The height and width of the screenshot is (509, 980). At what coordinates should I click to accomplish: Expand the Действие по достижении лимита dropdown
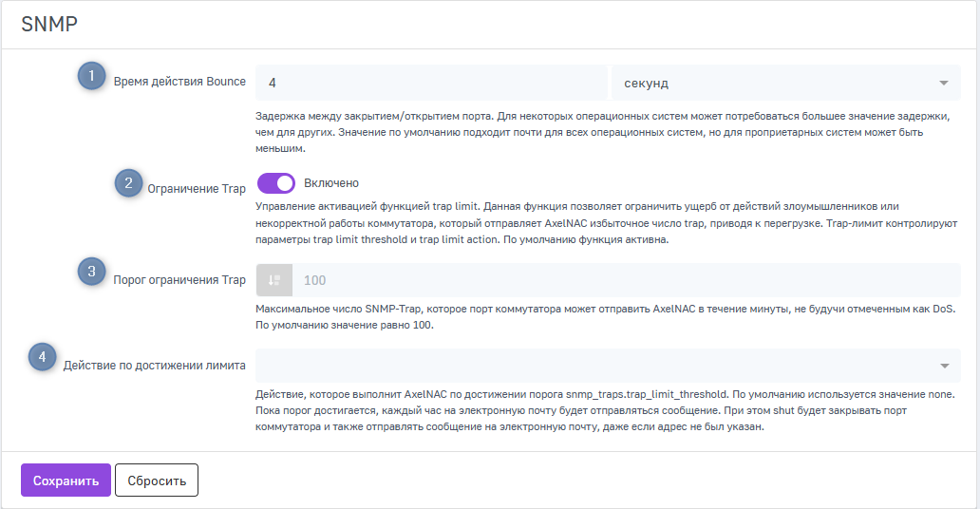608,366
